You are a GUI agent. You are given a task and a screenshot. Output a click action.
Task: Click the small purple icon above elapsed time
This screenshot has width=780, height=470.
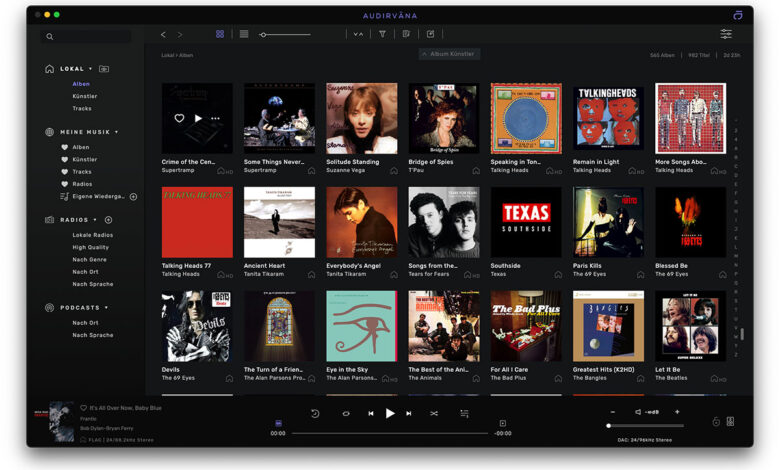(x=279, y=423)
